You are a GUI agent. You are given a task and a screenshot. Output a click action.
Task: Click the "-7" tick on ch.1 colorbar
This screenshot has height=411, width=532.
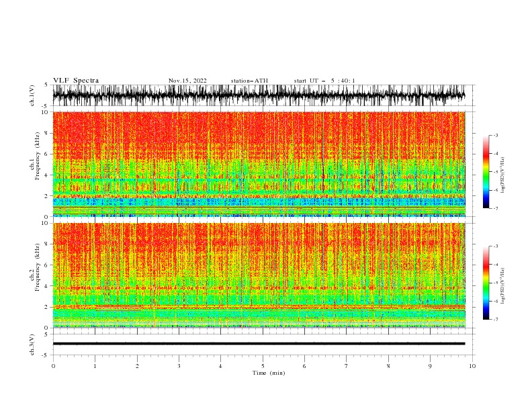point(495,208)
